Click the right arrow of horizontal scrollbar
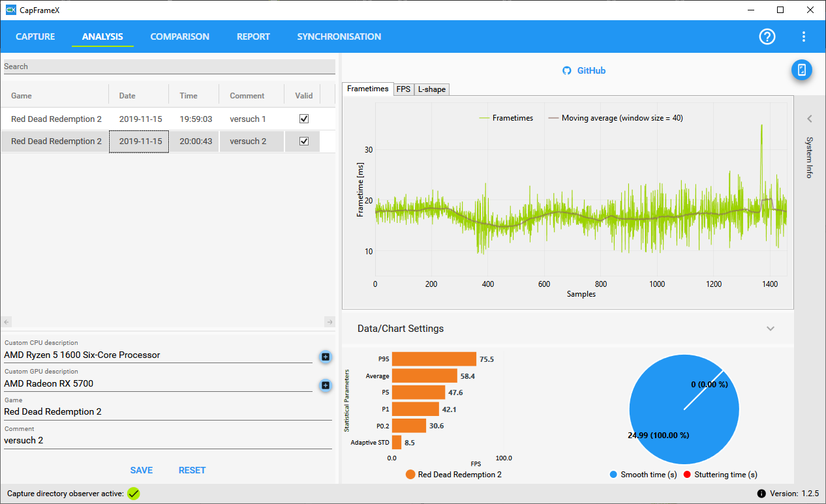This screenshot has height=504, width=826. (x=329, y=322)
